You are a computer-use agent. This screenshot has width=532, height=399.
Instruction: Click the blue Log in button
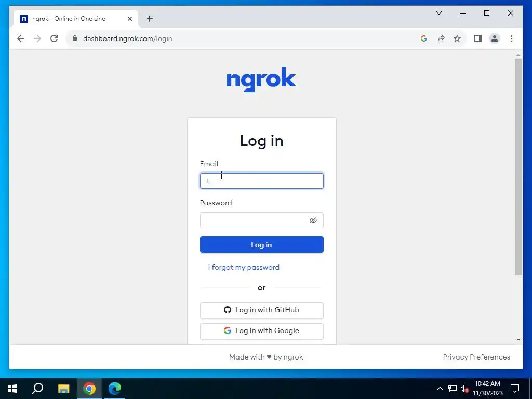pyautogui.click(x=262, y=245)
